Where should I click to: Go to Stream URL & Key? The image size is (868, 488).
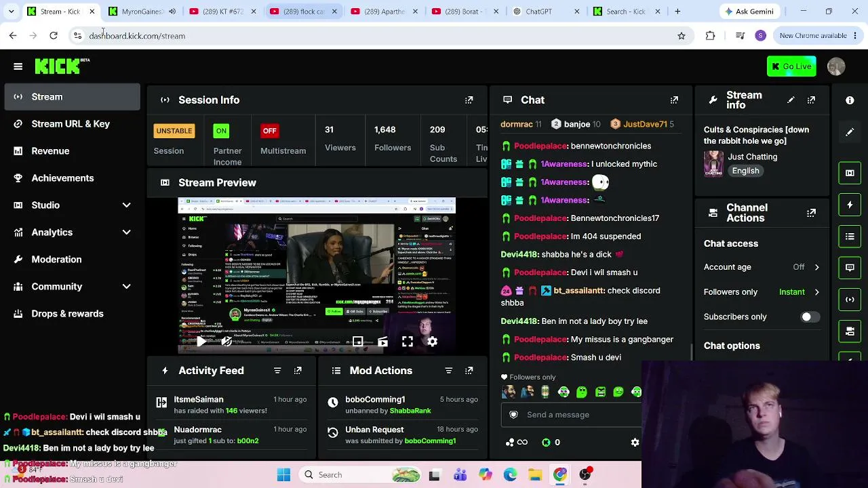click(72, 124)
